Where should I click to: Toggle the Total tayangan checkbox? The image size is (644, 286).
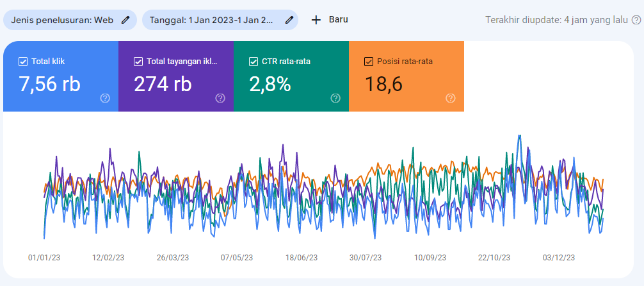pyautogui.click(x=138, y=62)
